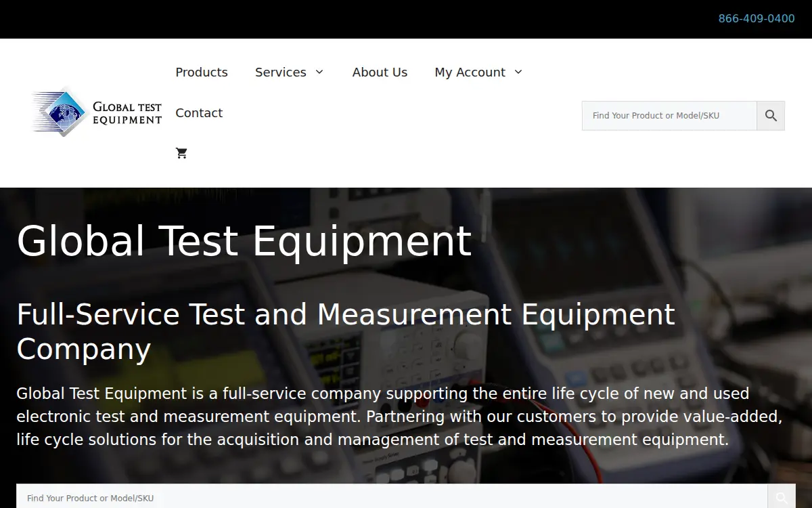Click the company description paragraph text
Viewport: 812px width, 508px height.
pos(399,417)
